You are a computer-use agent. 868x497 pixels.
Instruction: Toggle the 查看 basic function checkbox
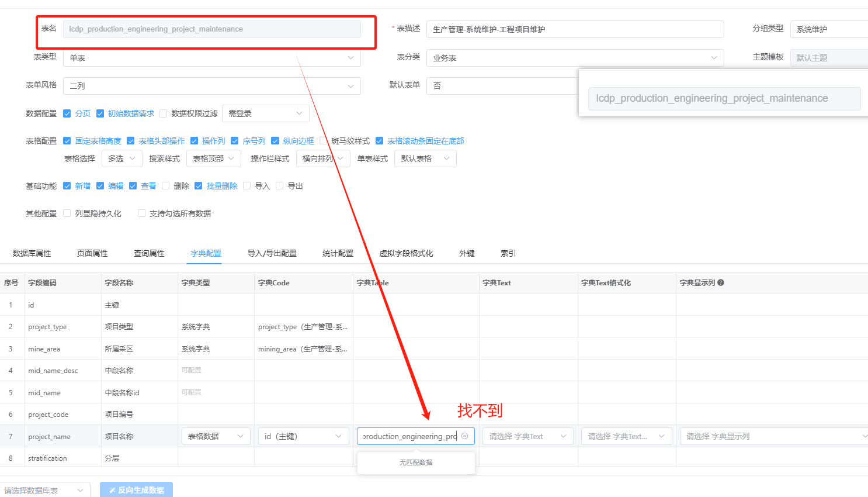click(x=133, y=186)
